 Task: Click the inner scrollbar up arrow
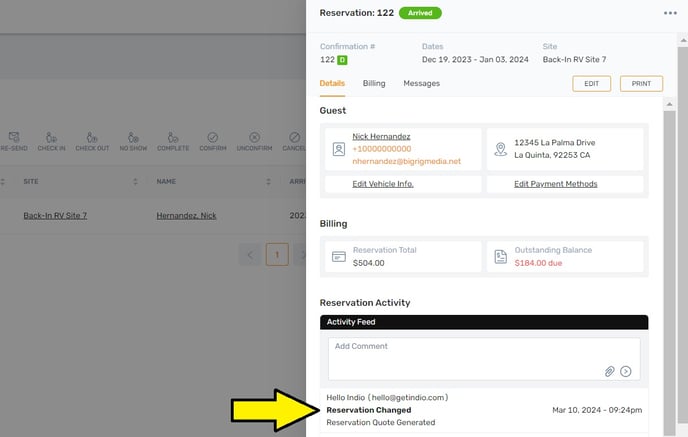(x=670, y=104)
